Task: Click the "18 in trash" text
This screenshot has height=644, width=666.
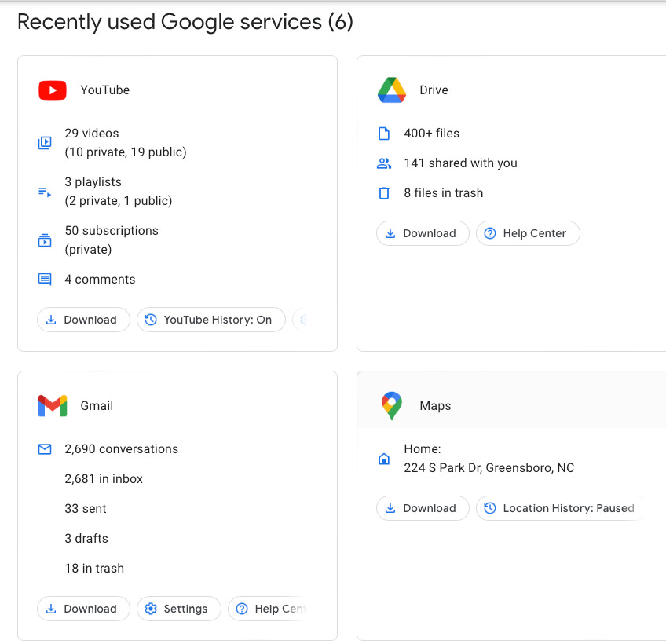Action: [94, 569]
